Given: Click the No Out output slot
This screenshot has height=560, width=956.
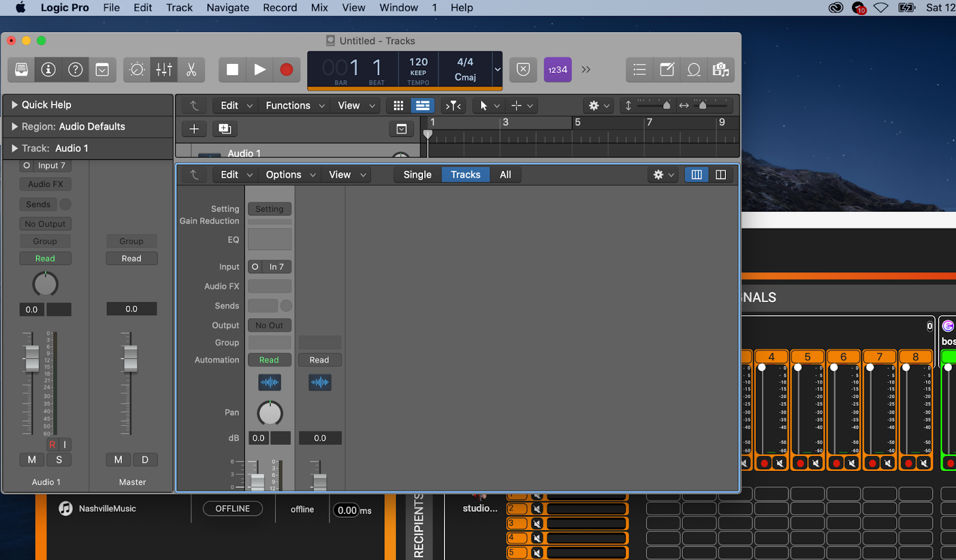Looking at the screenshot, I should [x=269, y=325].
